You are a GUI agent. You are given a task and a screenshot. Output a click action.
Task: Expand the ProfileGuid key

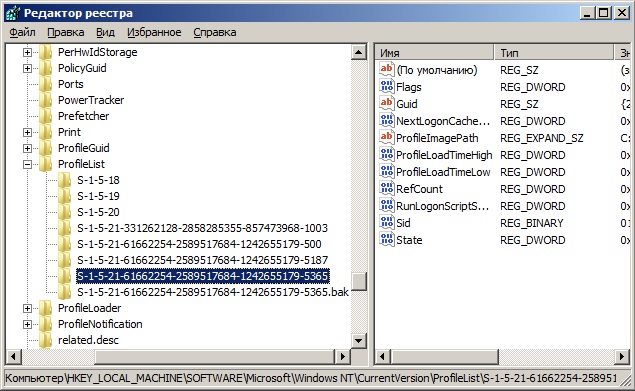(x=27, y=148)
